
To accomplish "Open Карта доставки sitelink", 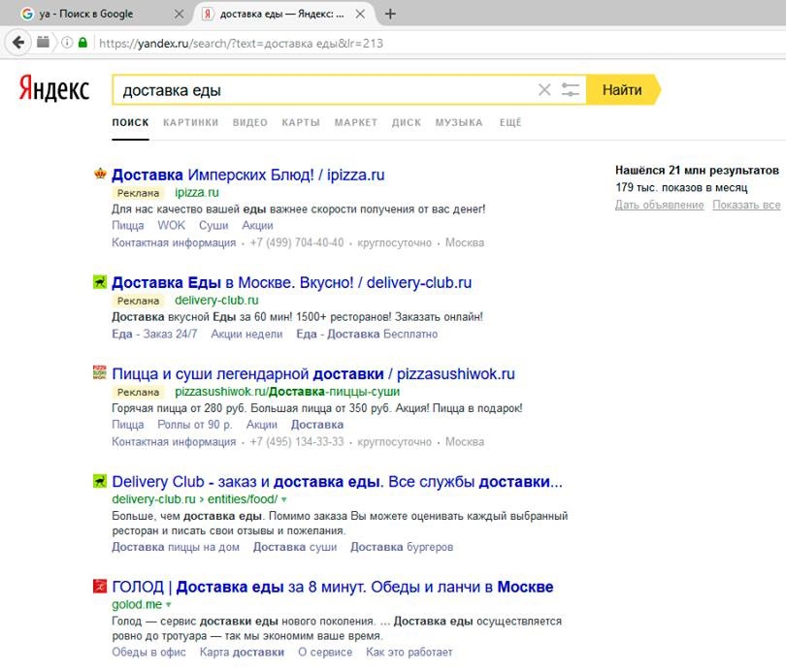I will [242, 653].
